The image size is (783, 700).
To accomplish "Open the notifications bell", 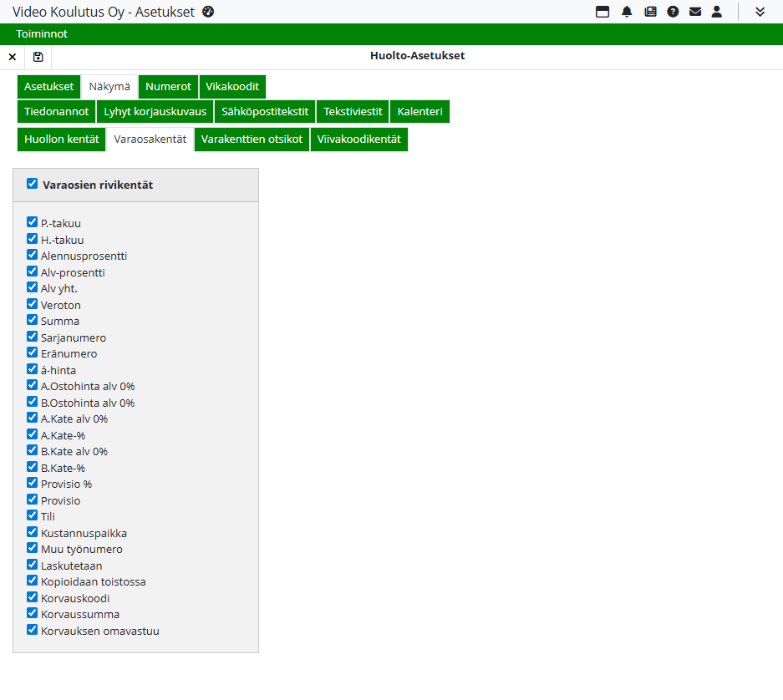I will [627, 12].
